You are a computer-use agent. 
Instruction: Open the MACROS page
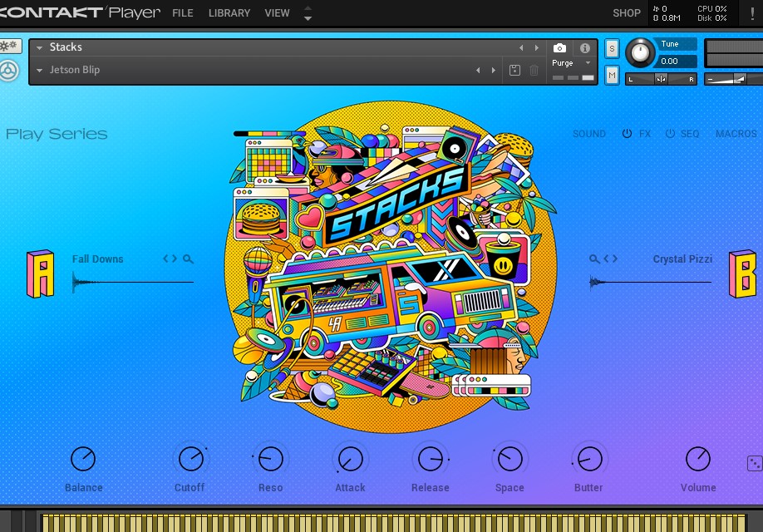pyautogui.click(x=736, y=133)
